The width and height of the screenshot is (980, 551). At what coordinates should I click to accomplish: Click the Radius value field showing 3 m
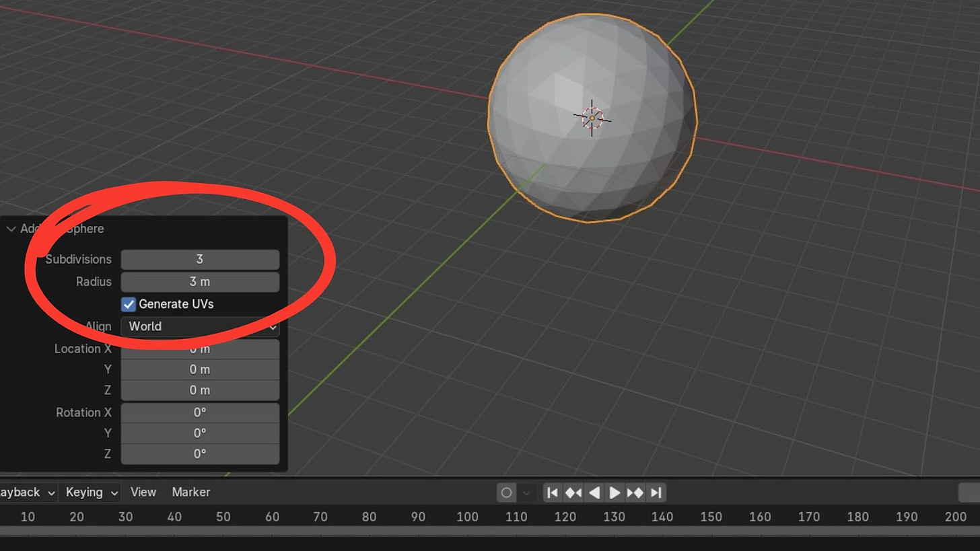[200, 282]
